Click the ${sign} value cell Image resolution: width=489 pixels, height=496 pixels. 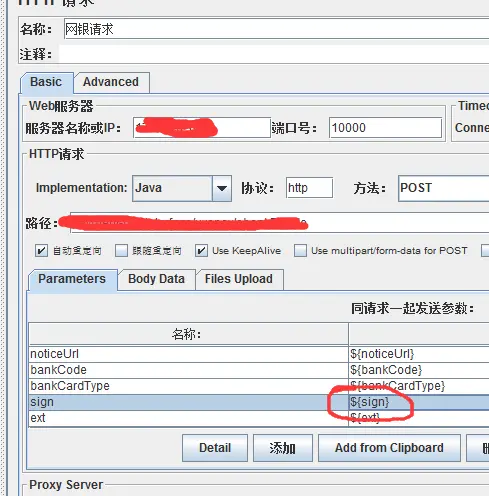coord(419,402)
